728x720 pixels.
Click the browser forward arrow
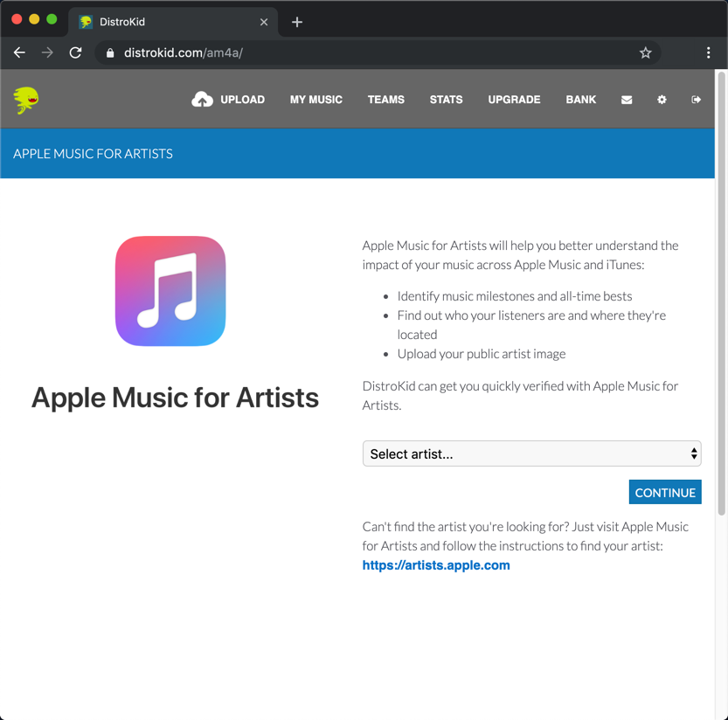[x=47, y=52]
